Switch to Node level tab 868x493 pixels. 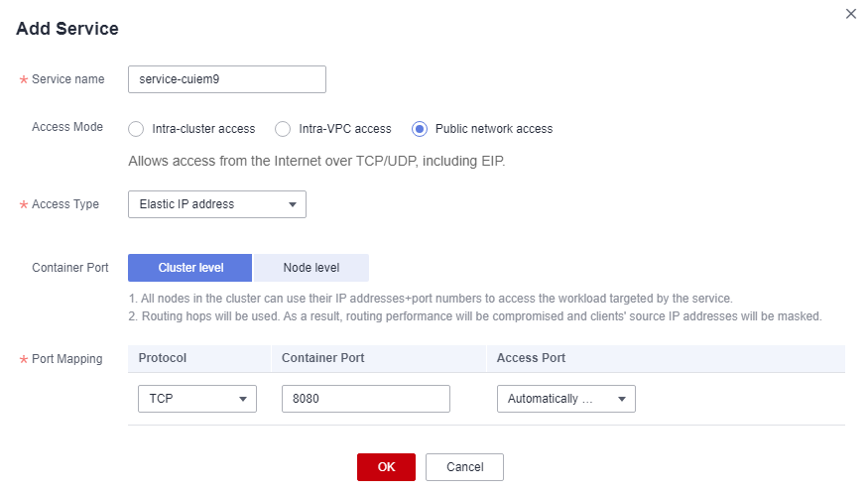click(310, 268)
